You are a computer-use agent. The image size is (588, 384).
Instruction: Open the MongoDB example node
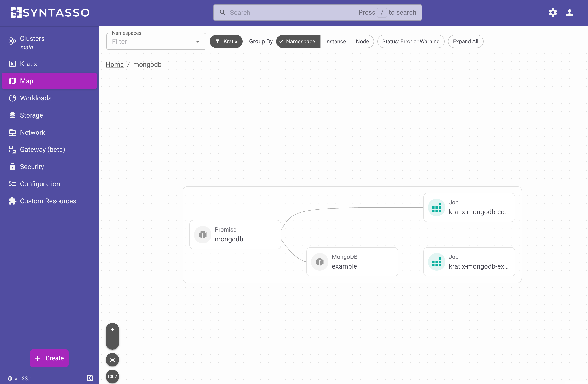pos(352,262)
